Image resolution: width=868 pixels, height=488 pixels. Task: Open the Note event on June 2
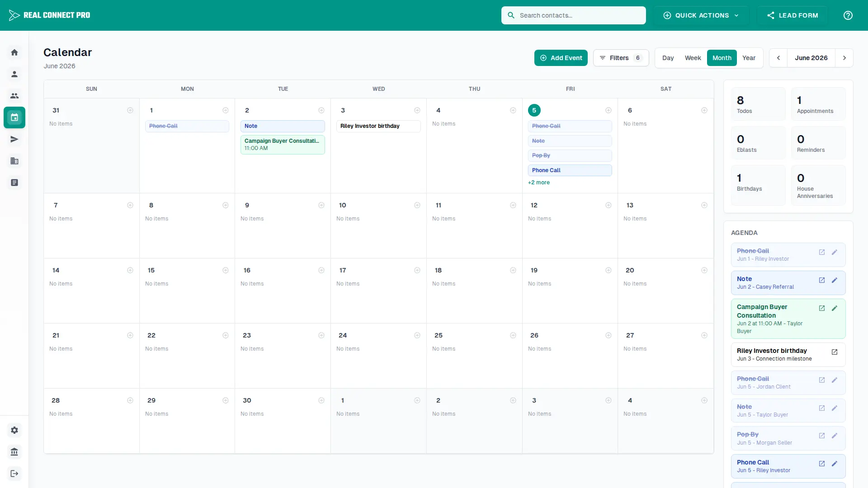(283, 126)
